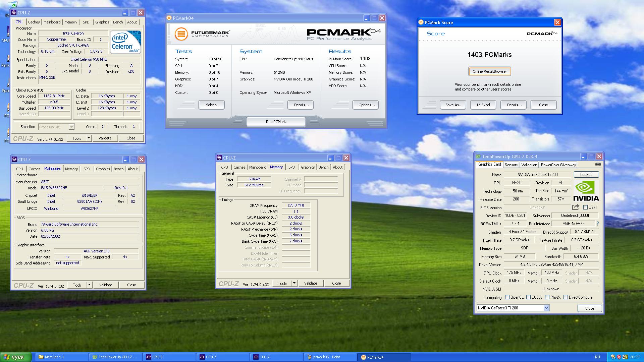
Task: Open the pcmark05 - Paint taskbar item
Action: 330,357
